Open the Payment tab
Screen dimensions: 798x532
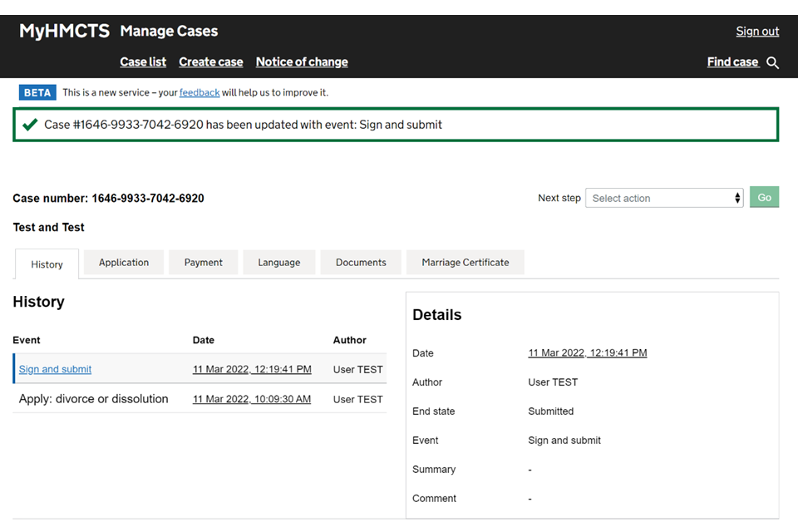click(x=204, y=263)
